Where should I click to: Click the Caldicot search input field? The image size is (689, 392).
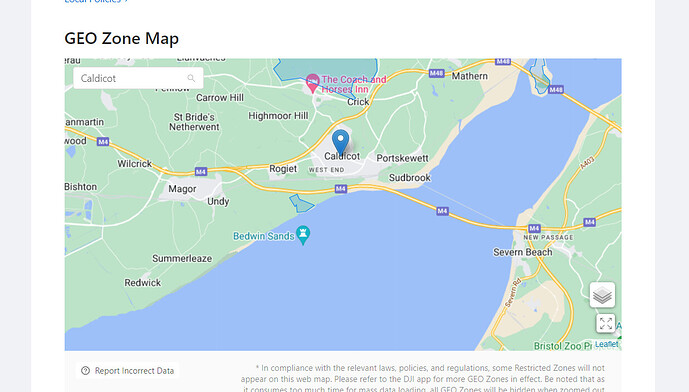138,78
